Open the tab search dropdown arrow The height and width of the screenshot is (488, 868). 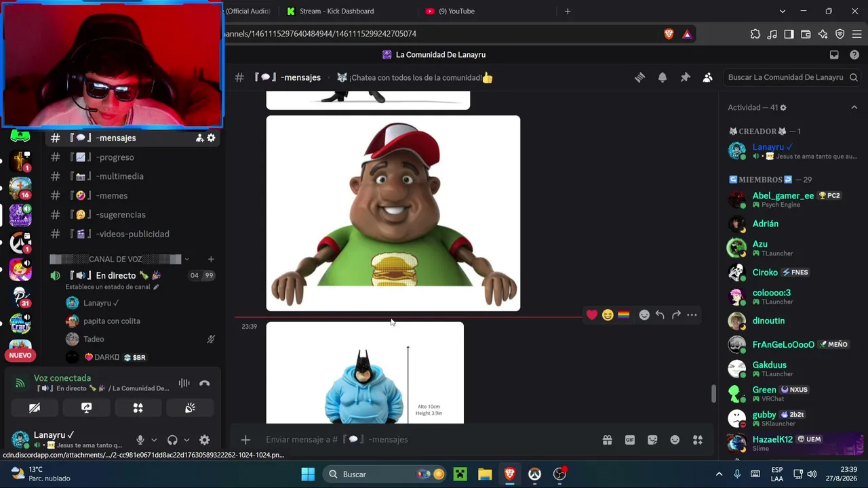pyautogui.click(x=783, y=11)
